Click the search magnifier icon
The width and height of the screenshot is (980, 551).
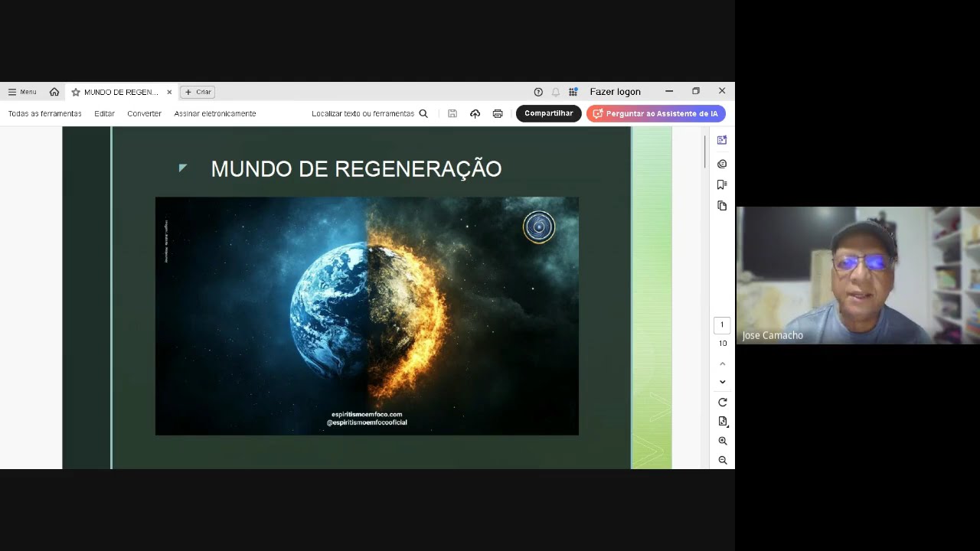click(x=423, y=113)
